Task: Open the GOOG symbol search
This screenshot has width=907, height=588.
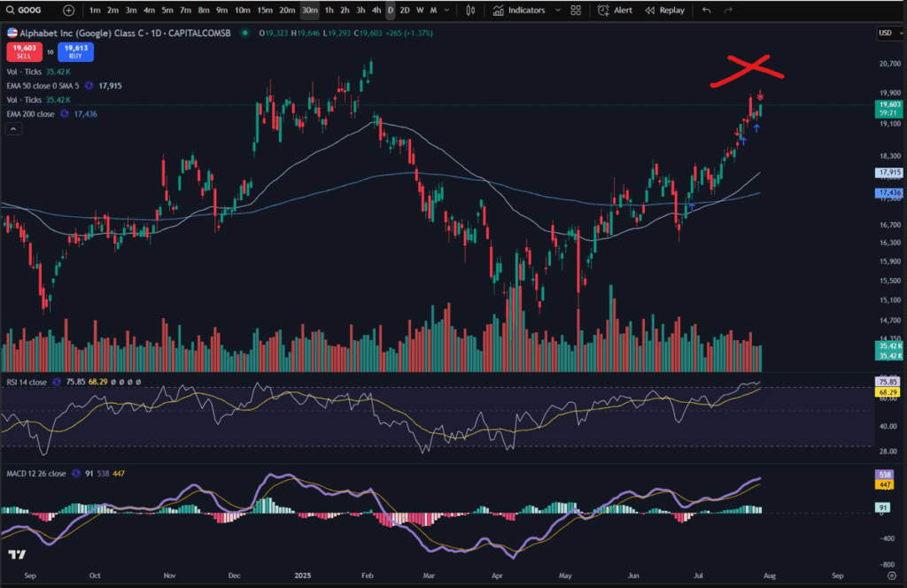Action: 24,10
